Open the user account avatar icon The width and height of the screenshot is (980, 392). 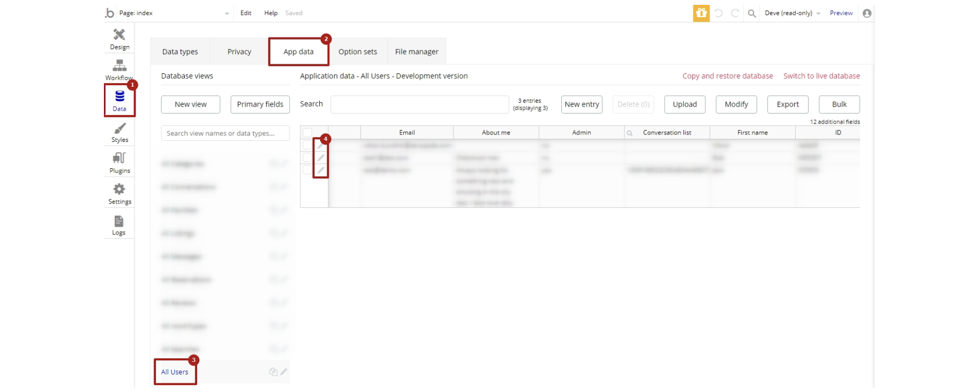click(x=867, y=13)
